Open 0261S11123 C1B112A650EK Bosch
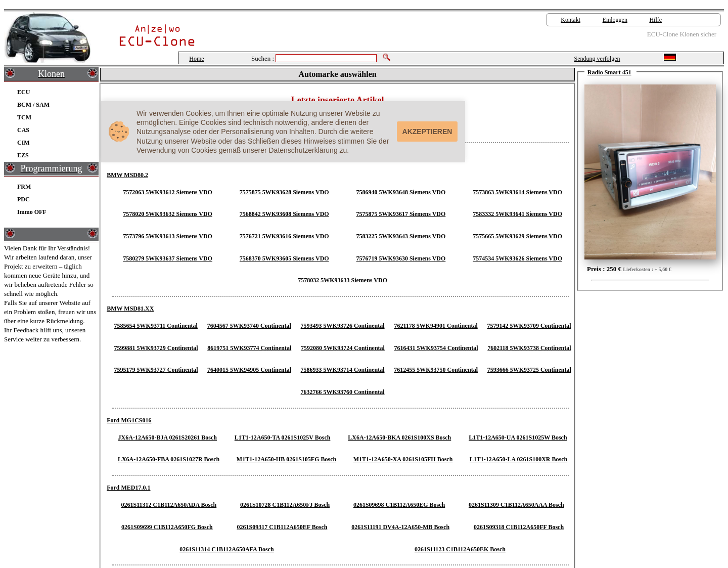 coord(460,549)
